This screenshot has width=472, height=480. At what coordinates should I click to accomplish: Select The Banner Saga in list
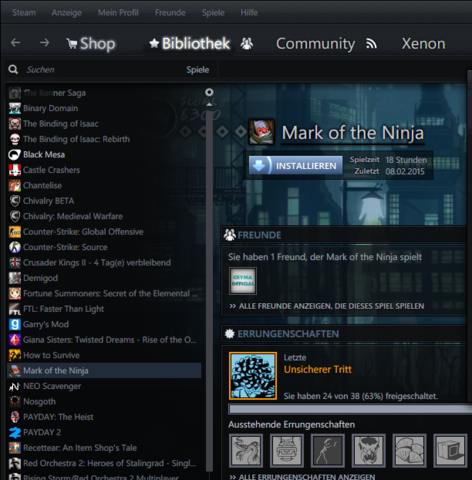pos(104,93)
